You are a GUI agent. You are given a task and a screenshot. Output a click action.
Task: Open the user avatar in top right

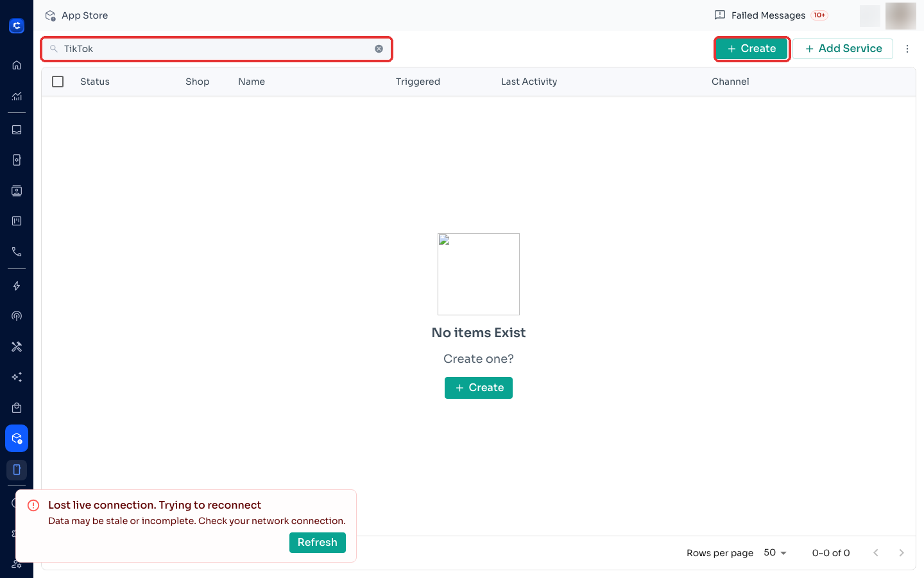tap(901, 15)
